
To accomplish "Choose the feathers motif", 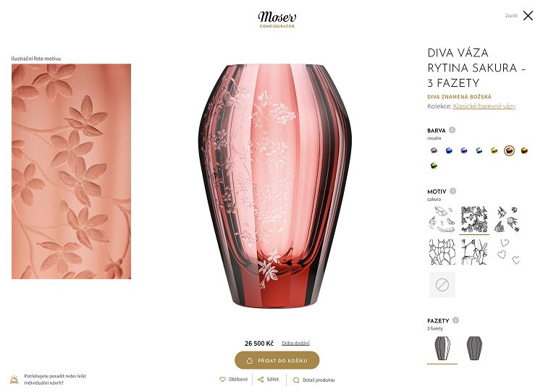I will (x=442, y=219).
